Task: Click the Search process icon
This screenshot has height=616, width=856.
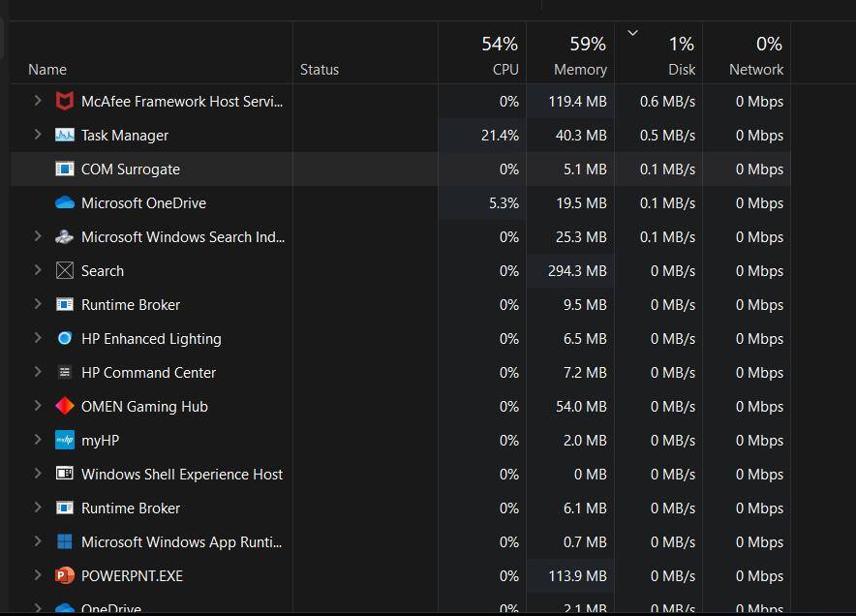Action: coord(65,271)
